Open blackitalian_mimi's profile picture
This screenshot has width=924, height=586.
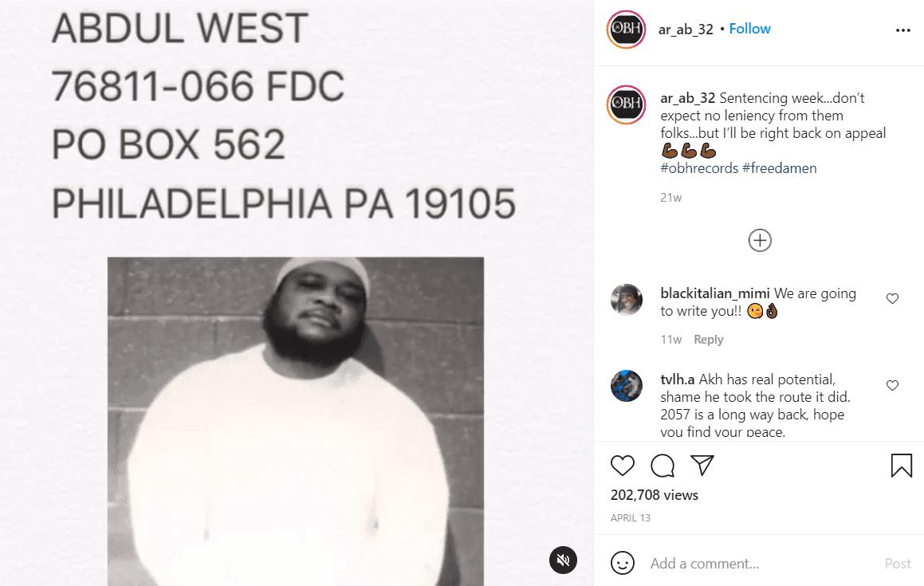click(627, 300)
